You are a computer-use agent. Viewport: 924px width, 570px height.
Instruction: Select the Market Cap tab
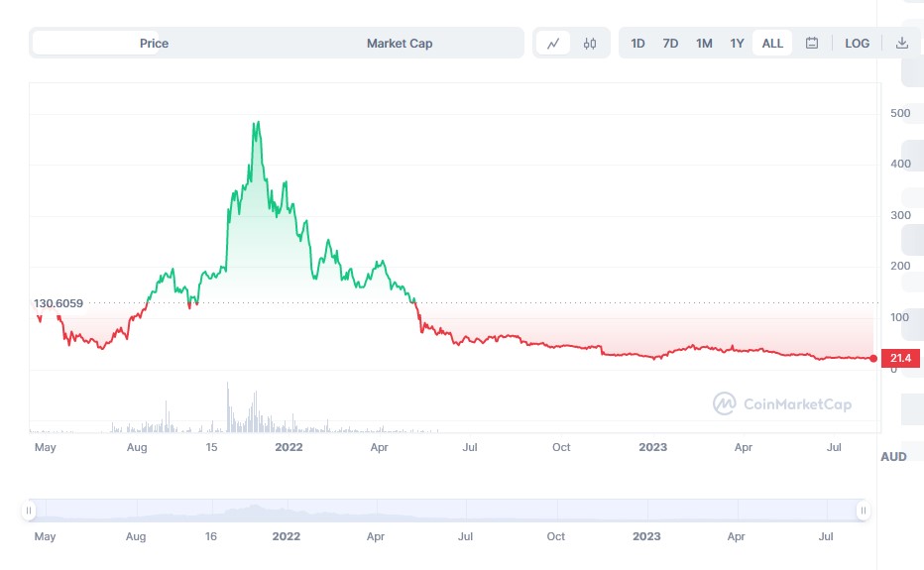click(x=400, y=44)
